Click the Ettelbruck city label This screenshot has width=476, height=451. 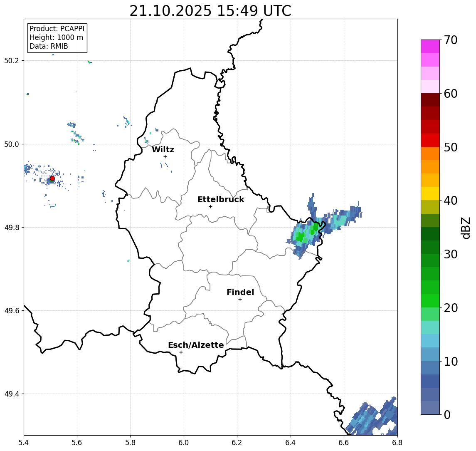point(221,199)
